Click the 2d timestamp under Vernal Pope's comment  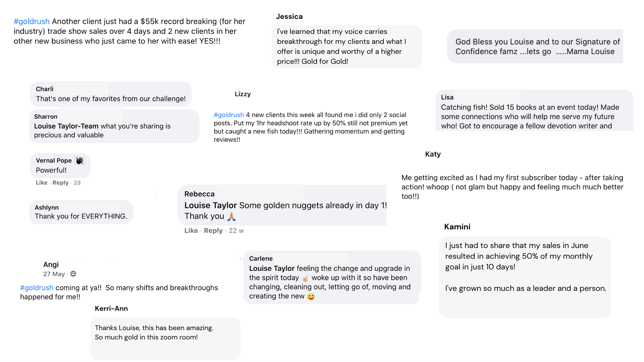click(x=77, y=183)
